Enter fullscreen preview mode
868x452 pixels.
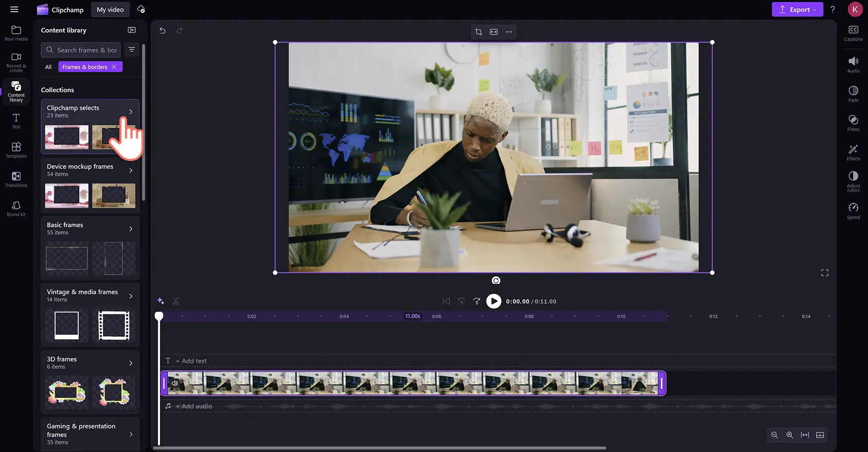click(x=825, y=273)
